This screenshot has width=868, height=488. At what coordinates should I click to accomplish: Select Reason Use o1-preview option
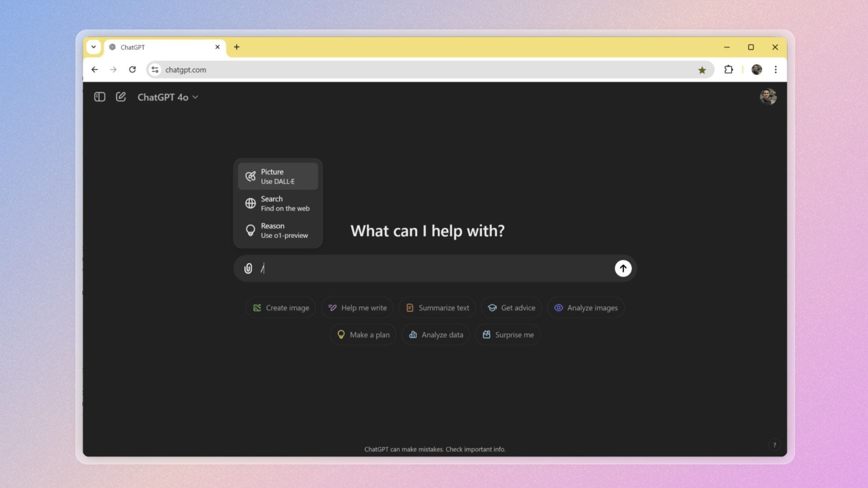[x=278, y=230]
